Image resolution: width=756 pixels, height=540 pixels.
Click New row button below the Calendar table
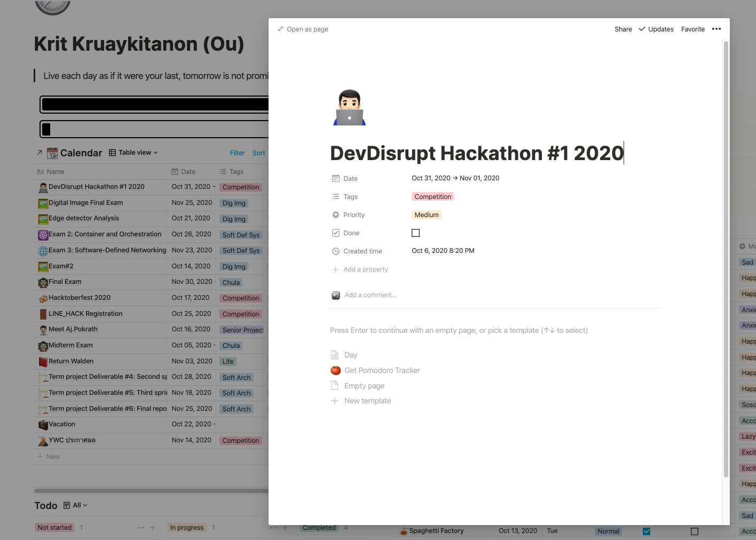coord(48,457)
